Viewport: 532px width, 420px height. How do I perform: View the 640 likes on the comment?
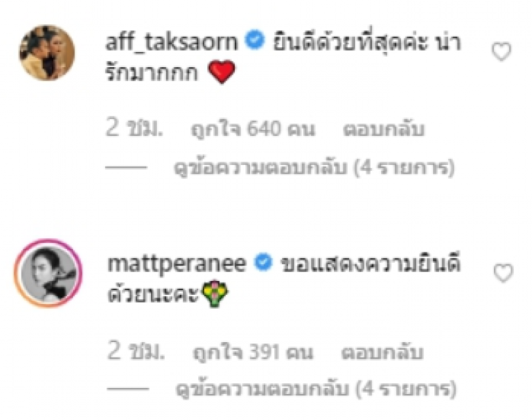tap(253, 129)
